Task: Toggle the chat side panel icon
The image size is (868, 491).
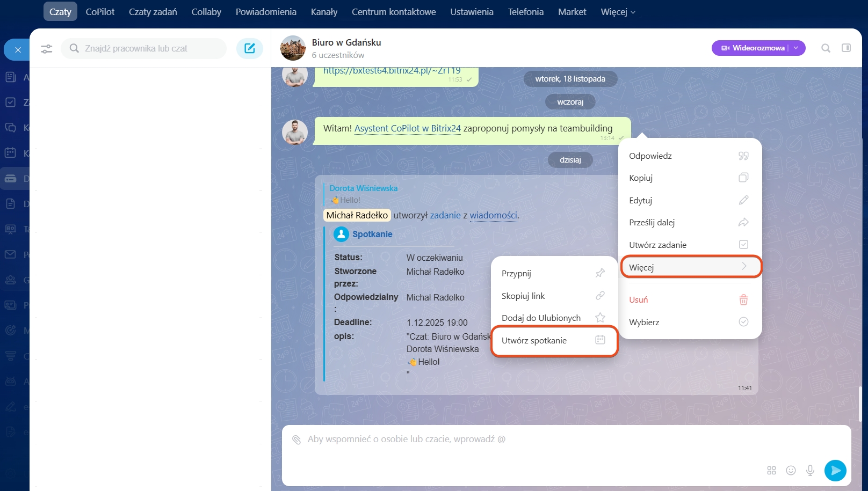Action: coord(847,48)
